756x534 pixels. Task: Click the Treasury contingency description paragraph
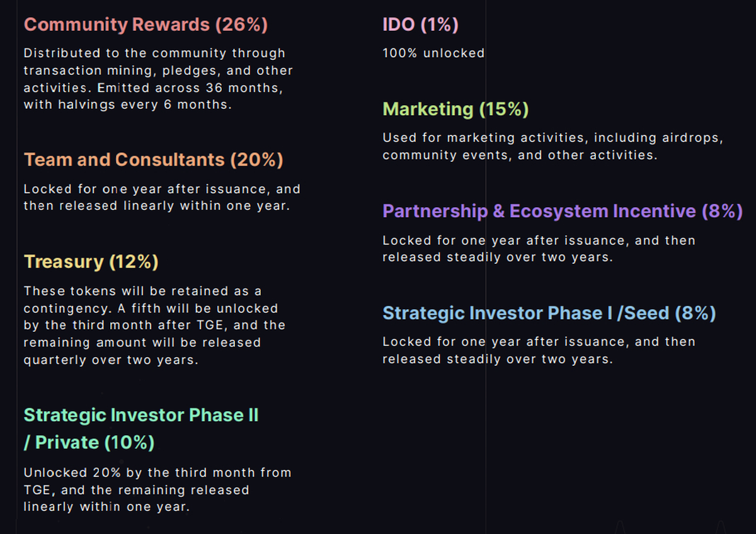pyautogui.click(x=154, y=326)
